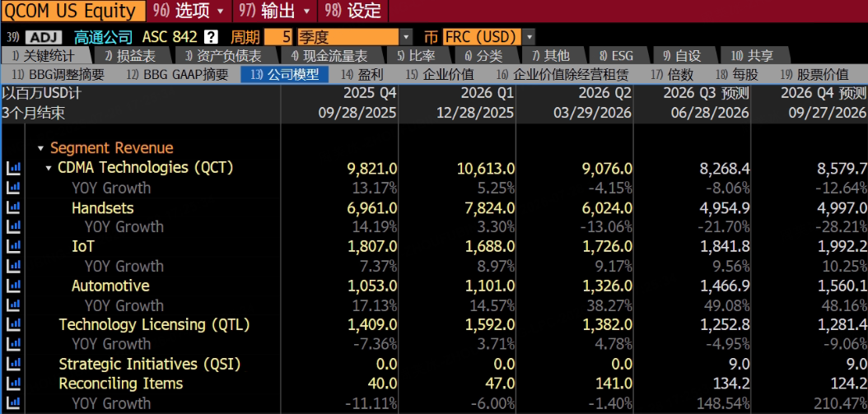The width and height of the screenshot is (868, 414).
Task: Click chart icon for Automotive row
Action: pos(13,286)
